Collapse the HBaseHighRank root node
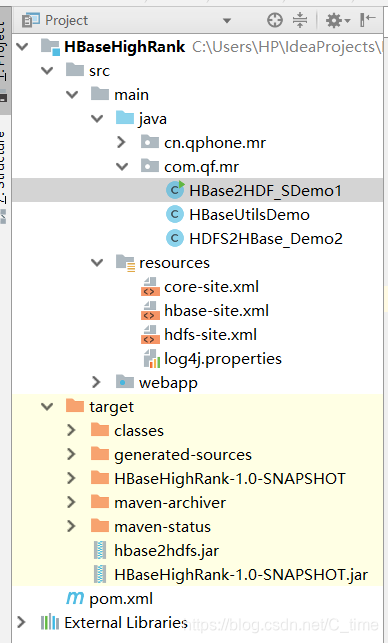The height and width of the screenshot is (643, 388). click(x=22, y=47)
